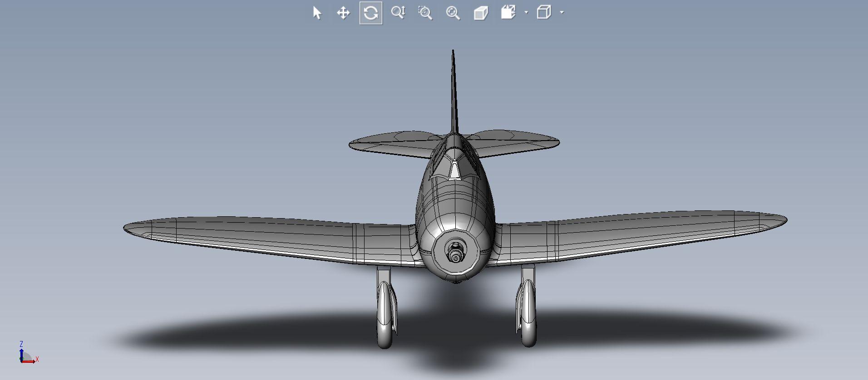Open the display style dropdown arrow
Viewport: 868px width, 380px height.
click(x=562, y=12)
